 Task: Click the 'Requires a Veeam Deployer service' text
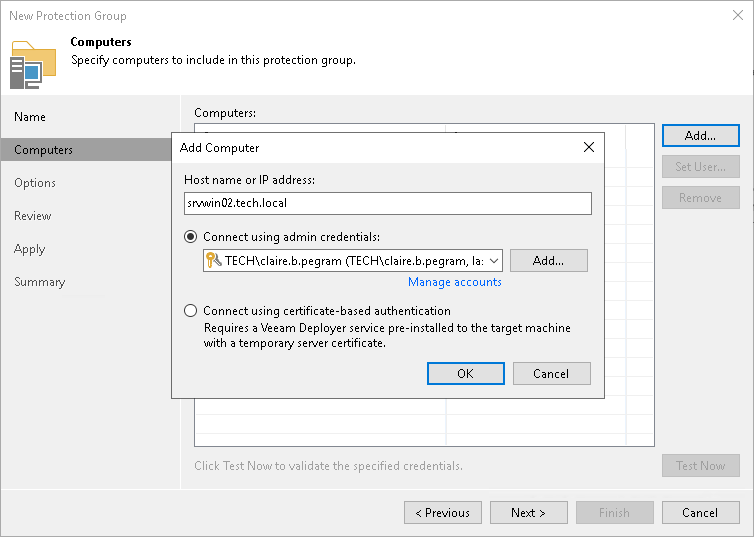(x=387, y=335)
